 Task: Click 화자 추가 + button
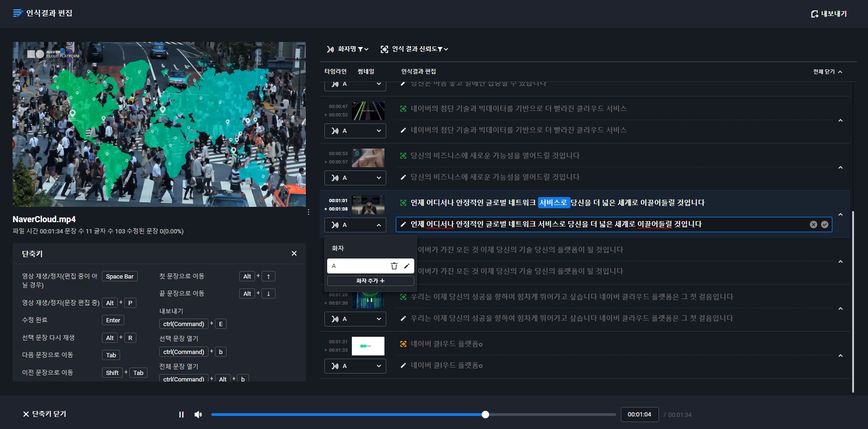pyautogui.click(x=370, y=281)
